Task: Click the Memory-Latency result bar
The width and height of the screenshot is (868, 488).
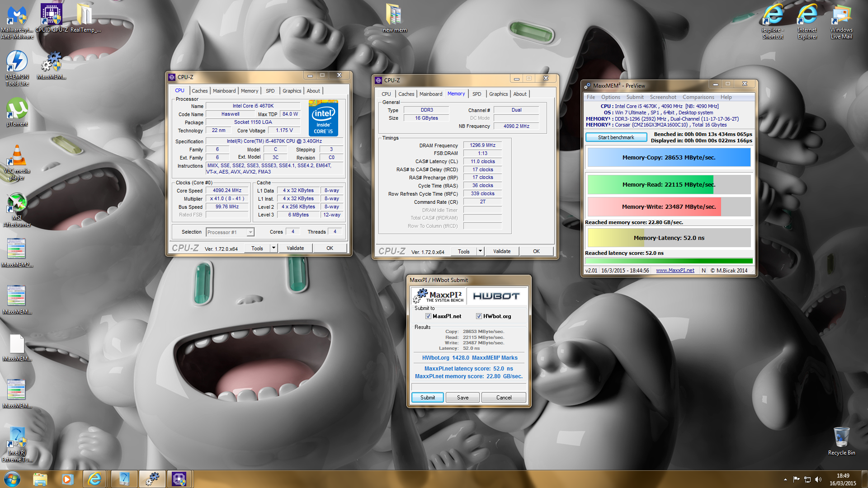Action: (669, 238)
